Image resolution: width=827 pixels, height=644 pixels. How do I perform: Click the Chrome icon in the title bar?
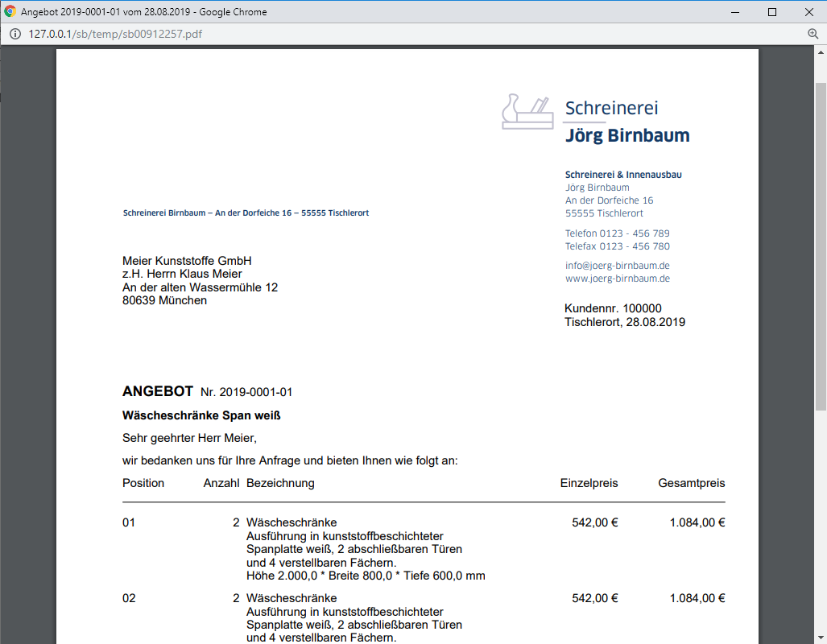pyautogui.click(x=10, y=12)
